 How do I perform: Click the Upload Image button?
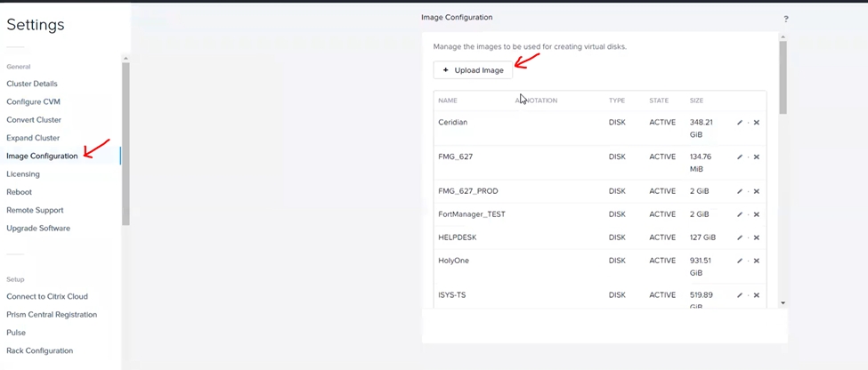473,70
